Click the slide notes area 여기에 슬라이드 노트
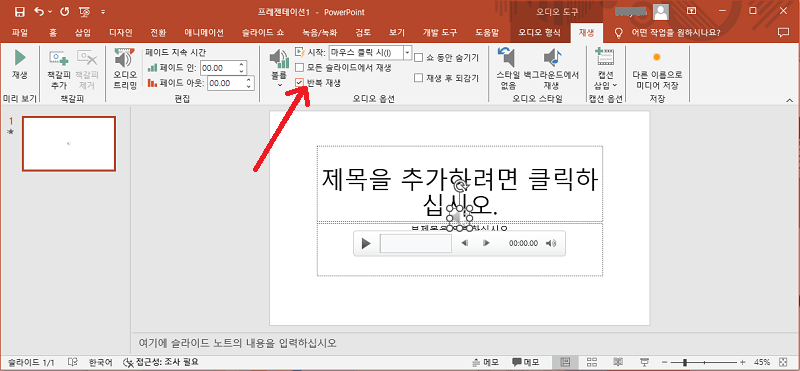The image size is (800, 371). coord(238,342)
